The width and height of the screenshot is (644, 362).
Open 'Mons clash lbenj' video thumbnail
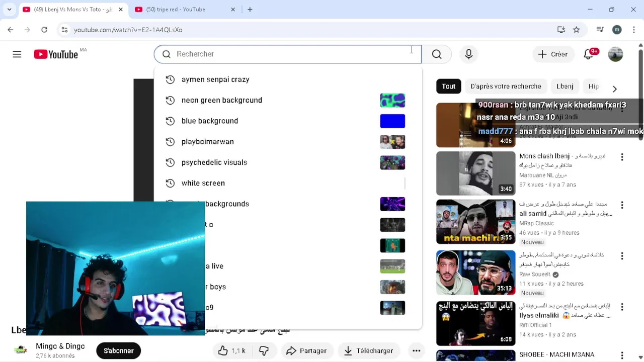(x=476, y=173)
